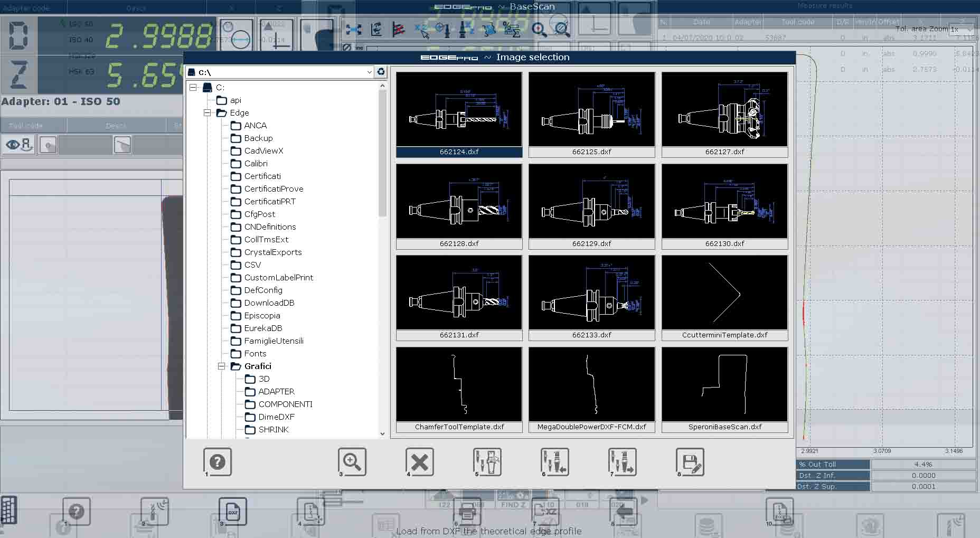Choose the ChamferToolTemplate.dxf image

click(459, 389)
